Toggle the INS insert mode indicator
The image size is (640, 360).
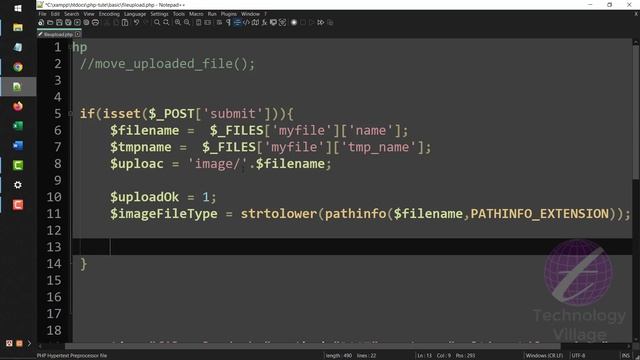pyautogui.click(x=625, y=356)
